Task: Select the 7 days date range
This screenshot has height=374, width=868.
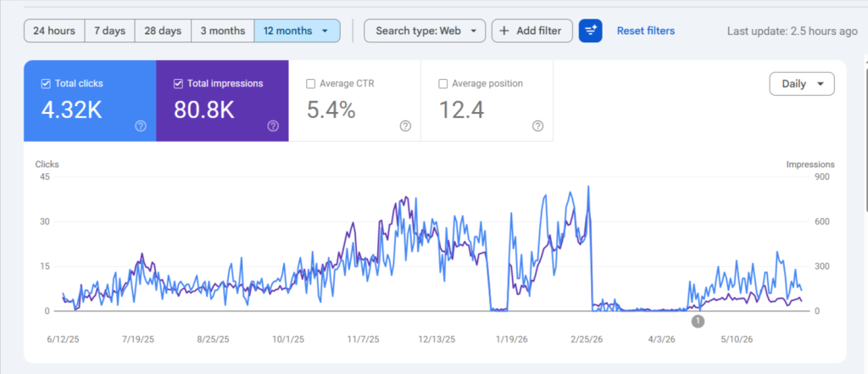Action: click(x=109, y=31)
